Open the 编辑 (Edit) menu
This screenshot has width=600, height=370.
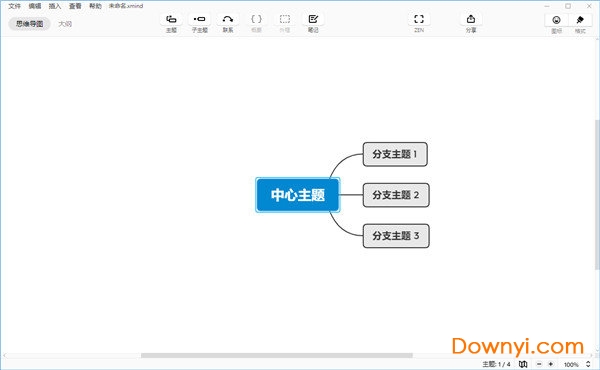tap(35, 6)
